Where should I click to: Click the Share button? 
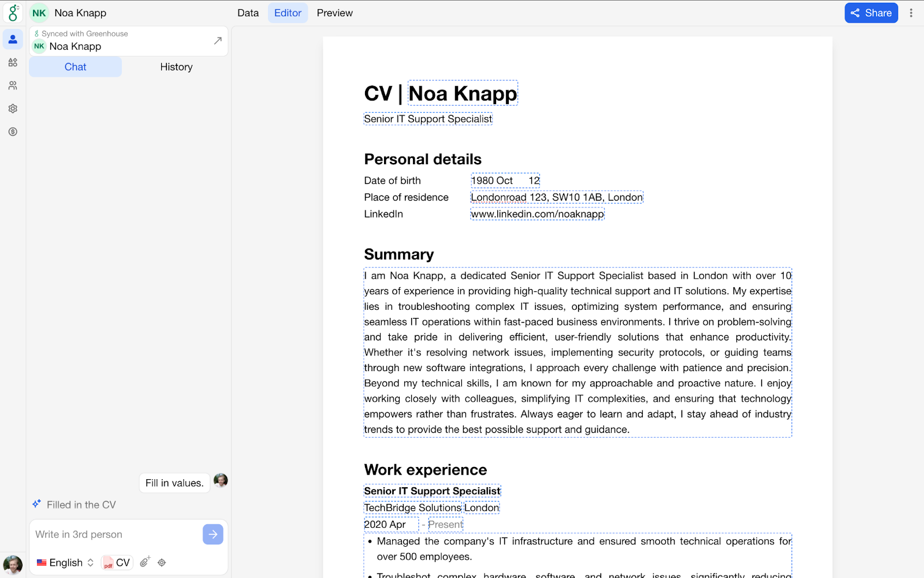(871, 13)
